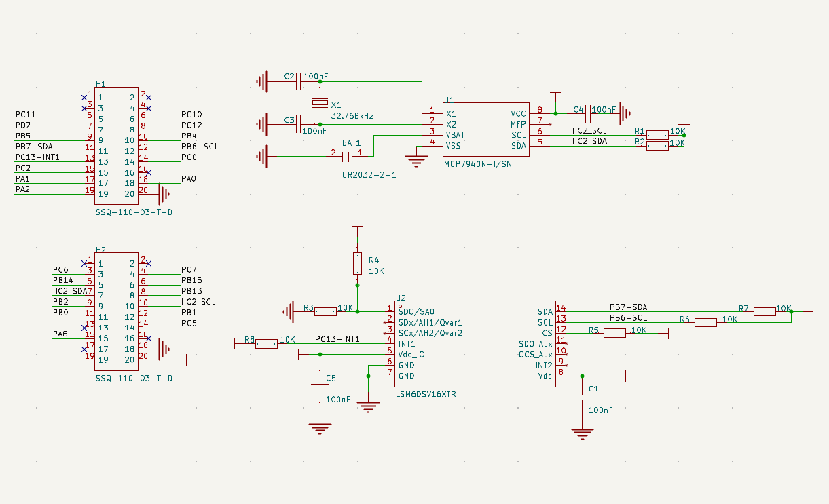Click the CR2032-2-1 value text

tap(369, 175)
